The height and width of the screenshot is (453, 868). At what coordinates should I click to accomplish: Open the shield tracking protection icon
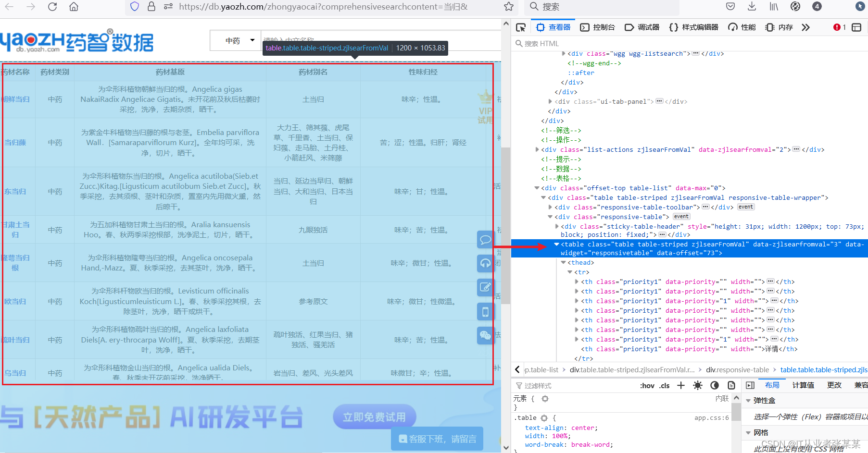click(x=135, y=7)
